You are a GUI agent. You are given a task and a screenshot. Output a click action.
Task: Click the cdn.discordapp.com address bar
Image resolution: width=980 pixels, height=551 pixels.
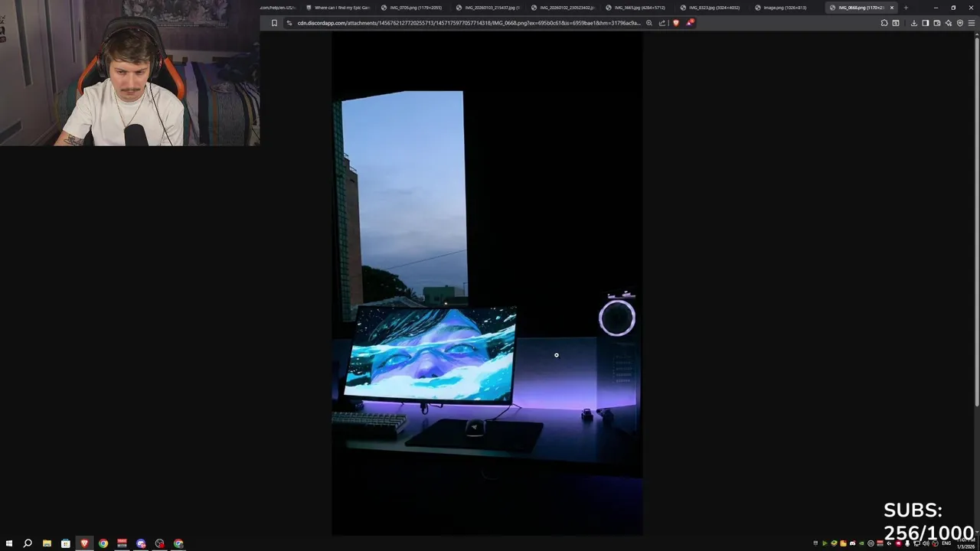pos(467,23)
